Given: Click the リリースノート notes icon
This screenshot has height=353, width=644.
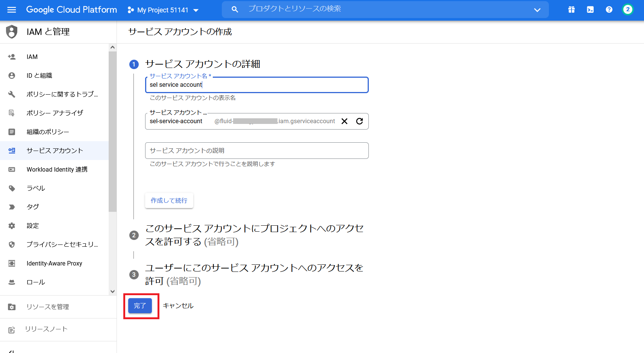Looking at the screenshot, I should 12,330.
